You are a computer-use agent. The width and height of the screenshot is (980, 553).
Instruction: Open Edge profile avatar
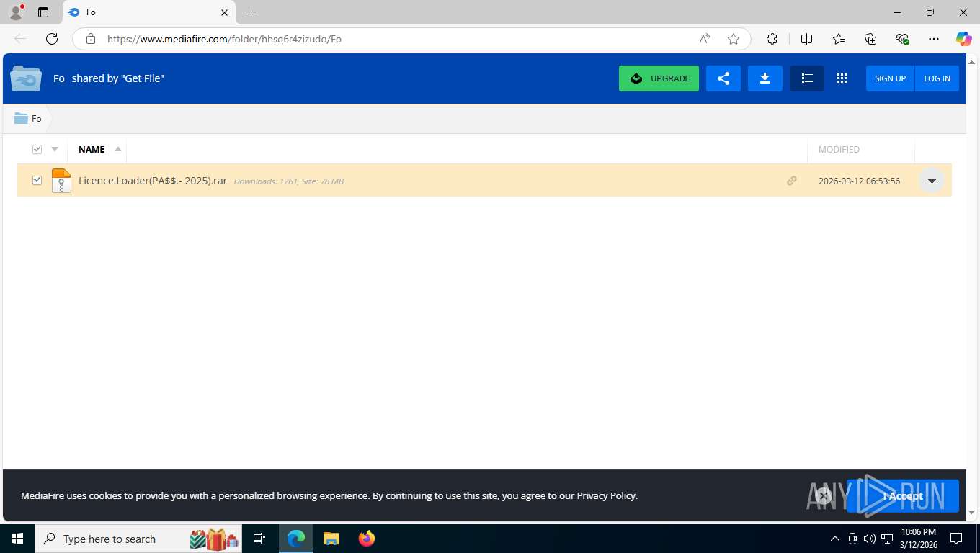click(16, 12)
